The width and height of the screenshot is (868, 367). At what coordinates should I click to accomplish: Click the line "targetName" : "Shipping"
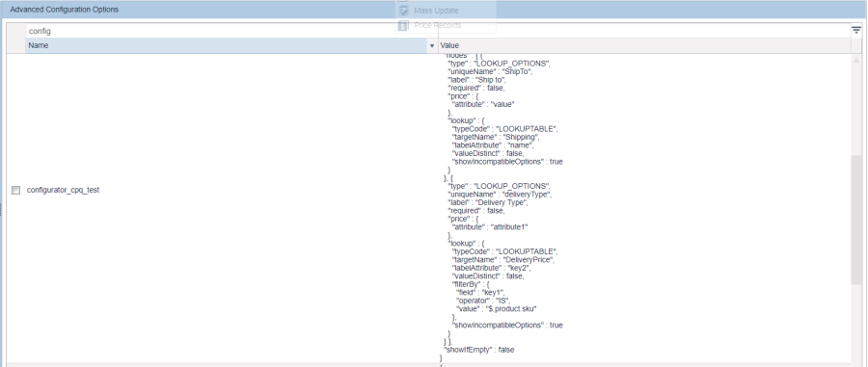496,137
